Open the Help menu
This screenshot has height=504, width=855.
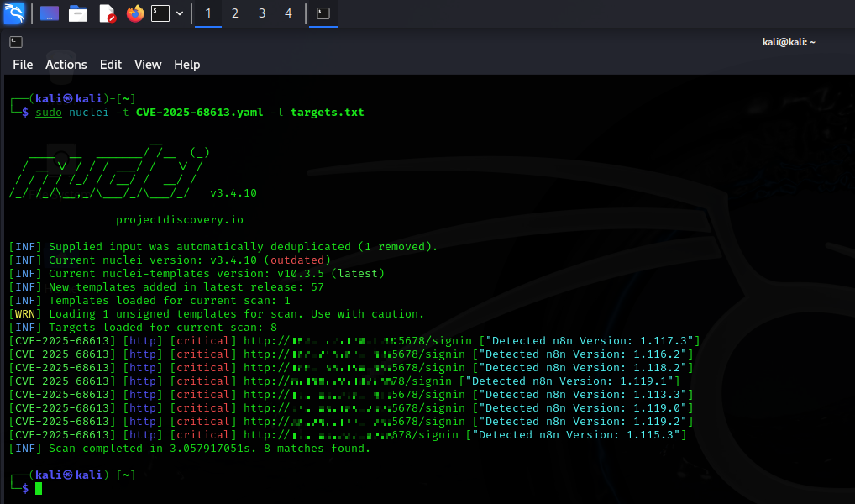point(187,65)
